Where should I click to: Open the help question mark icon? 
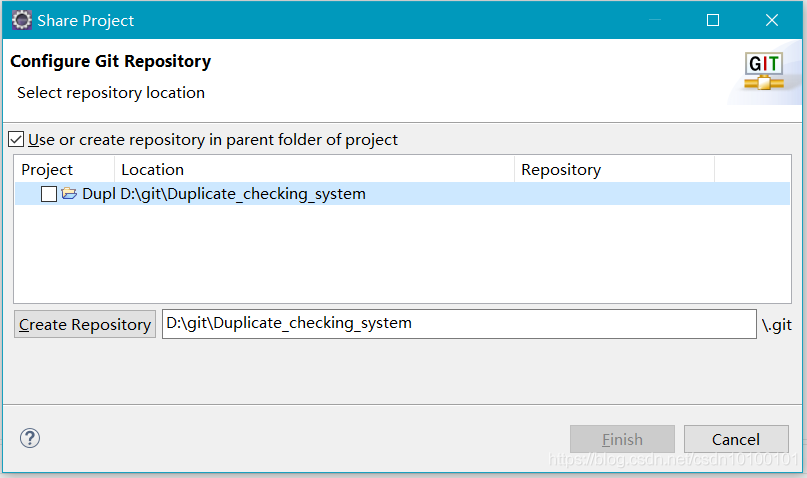30,438
